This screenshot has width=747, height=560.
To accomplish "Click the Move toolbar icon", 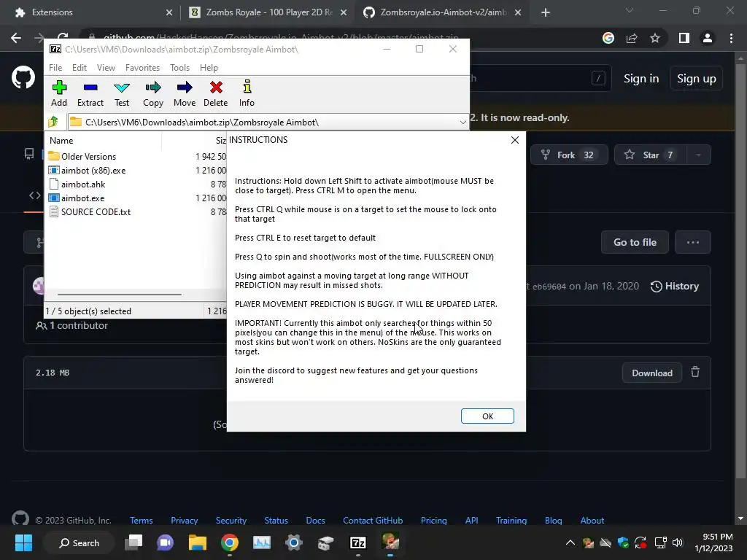I will pos(185,94).
